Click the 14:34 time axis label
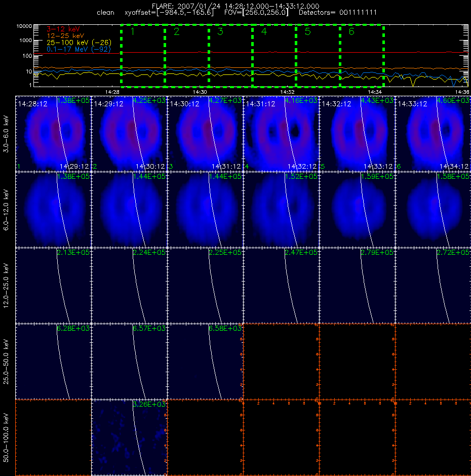This screenshot has width=471, height=476. (375, 92)
